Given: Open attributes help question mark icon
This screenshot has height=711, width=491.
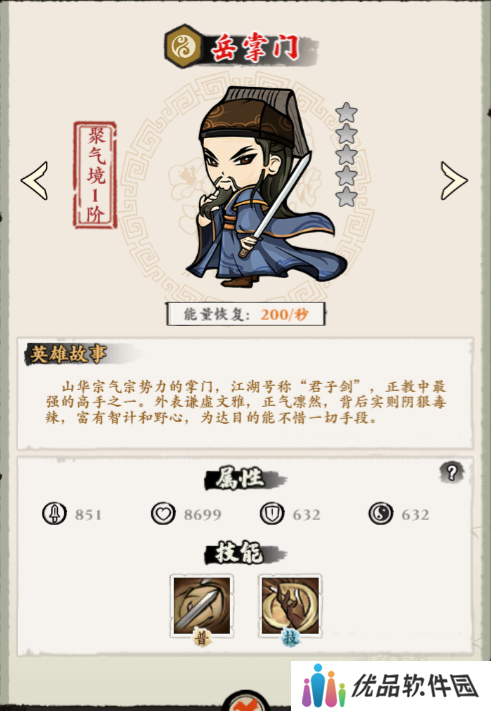Looking at the screenshot, I should (x=451, y=472).
